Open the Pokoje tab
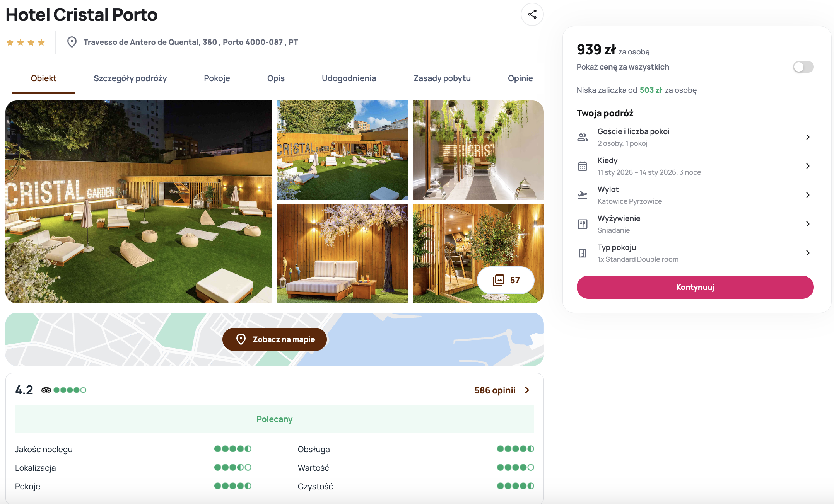Screen dimensions: 834x504 coord(217,78)
